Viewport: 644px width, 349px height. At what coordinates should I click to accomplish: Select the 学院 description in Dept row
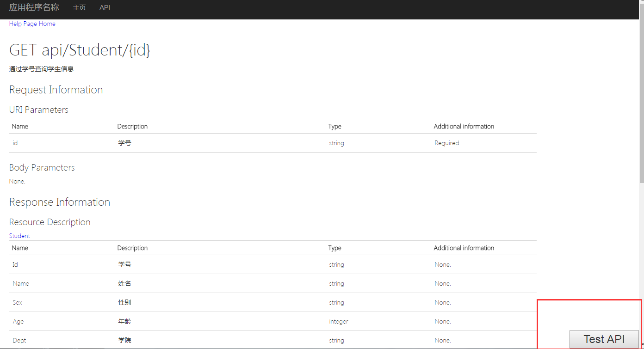(124, 341)
